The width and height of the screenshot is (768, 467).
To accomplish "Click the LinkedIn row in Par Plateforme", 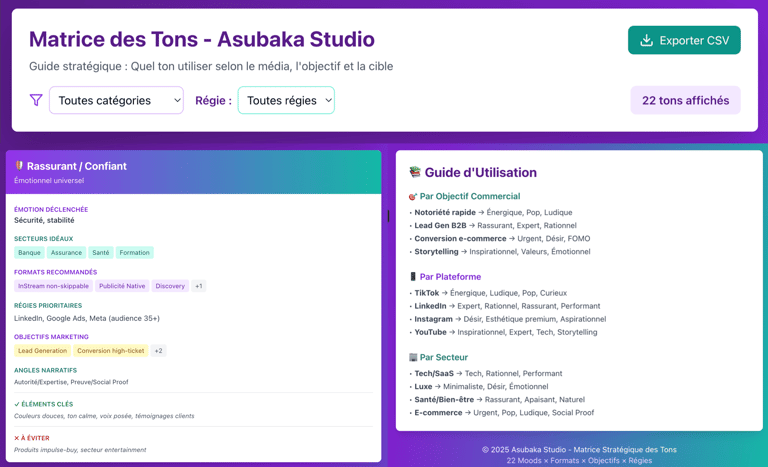I will click(505, 306).
